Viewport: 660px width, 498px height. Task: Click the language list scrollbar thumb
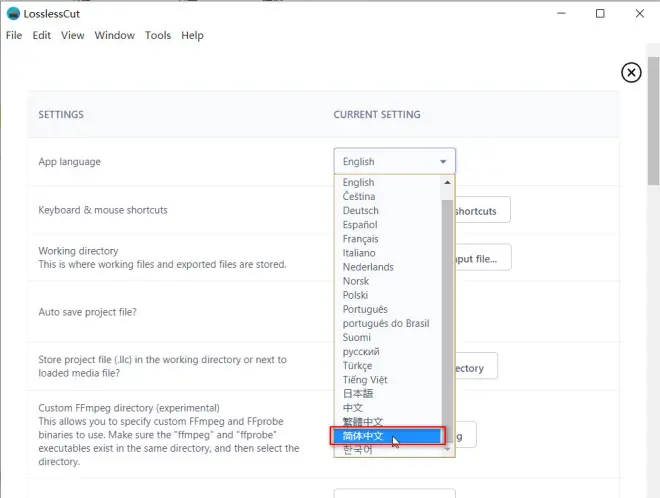[447, 319]
